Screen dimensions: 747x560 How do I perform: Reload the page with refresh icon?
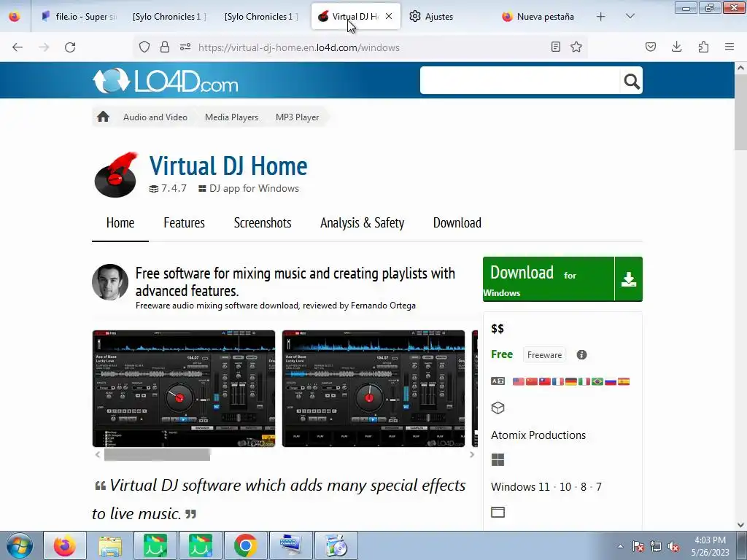coord(70,47)
